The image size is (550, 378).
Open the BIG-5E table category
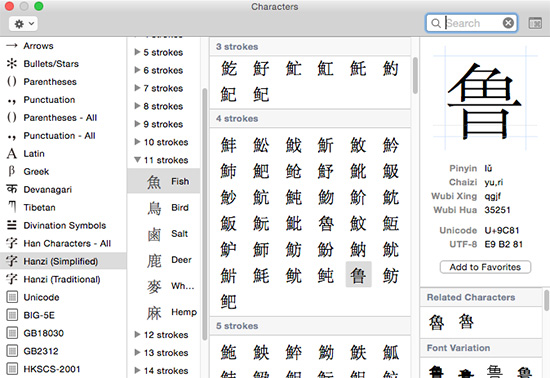(63, 315)
